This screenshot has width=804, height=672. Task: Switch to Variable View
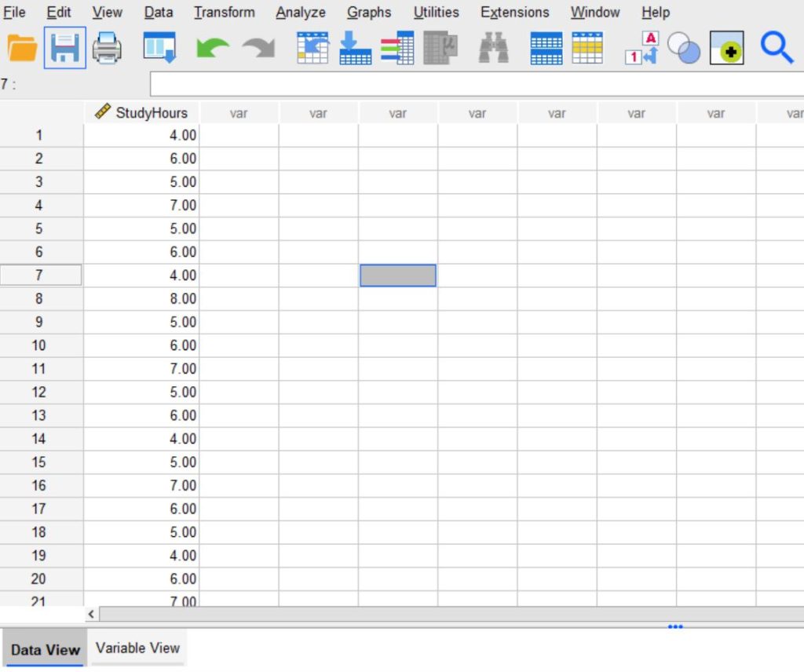pyautogui.click(x=137, y=648)
